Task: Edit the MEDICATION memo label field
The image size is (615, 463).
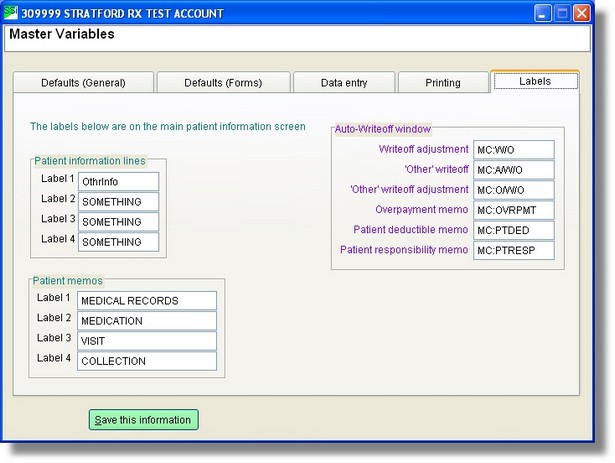Action: [x=147, y=321]
